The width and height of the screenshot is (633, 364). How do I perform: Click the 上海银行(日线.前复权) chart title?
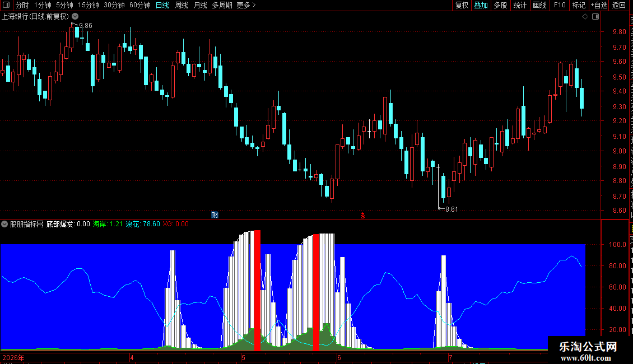(x=35, y=17)
